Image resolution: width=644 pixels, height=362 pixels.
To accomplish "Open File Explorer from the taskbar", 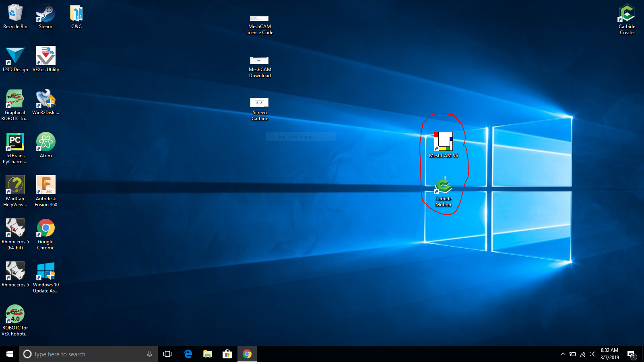I will 208,354.
